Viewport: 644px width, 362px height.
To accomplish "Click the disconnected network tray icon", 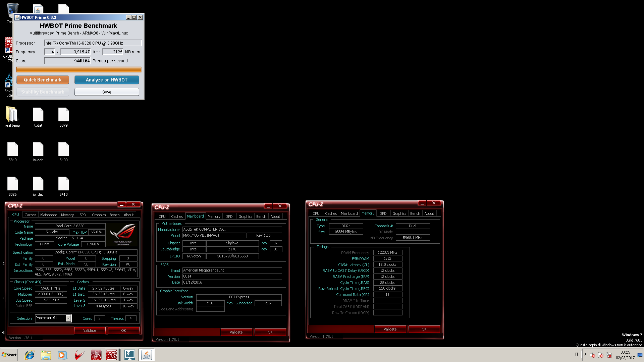I will [x=609, y=355].
